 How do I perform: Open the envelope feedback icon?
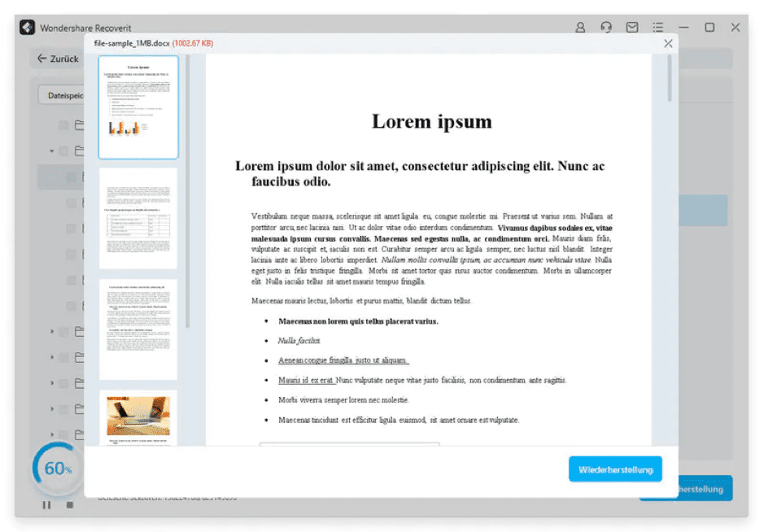tap(632, 28)
